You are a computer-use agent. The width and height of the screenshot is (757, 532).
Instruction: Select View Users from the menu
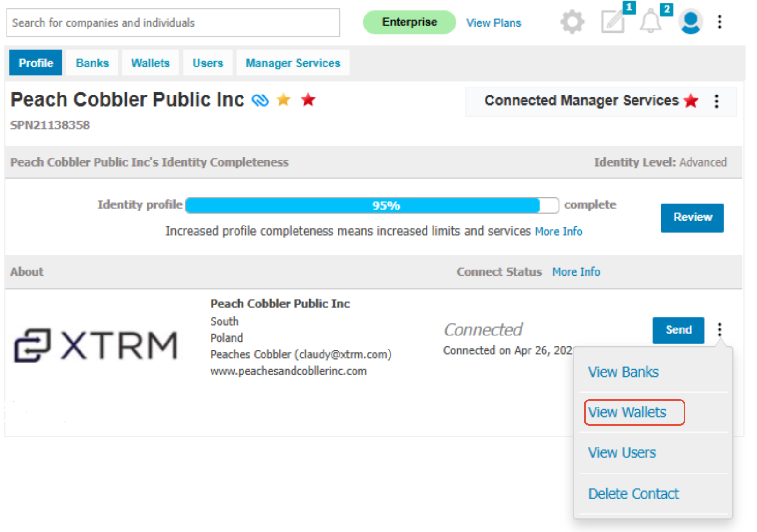click(622, 452)
